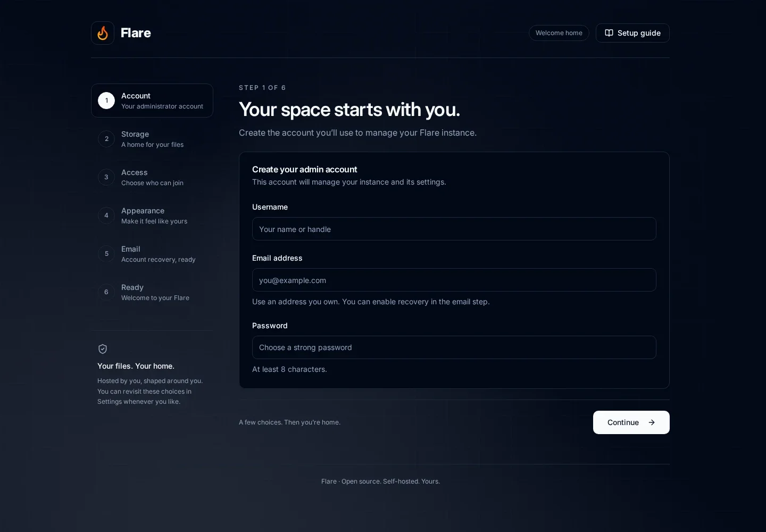This screenshot has height=532, width=766.
Task: Click step 3 number circle for Access
Action: point(106,177)
